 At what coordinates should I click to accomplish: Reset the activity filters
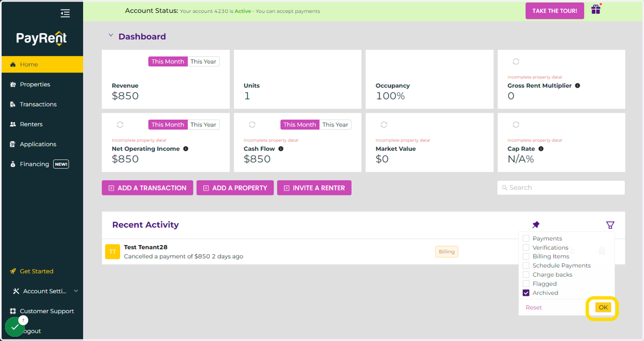click(533, 307)
